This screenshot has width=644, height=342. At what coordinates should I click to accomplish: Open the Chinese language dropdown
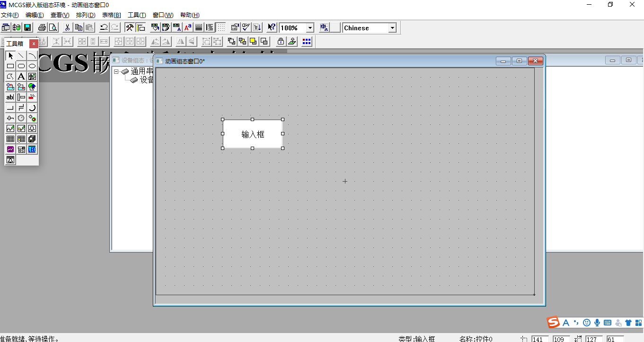(392, 28)
